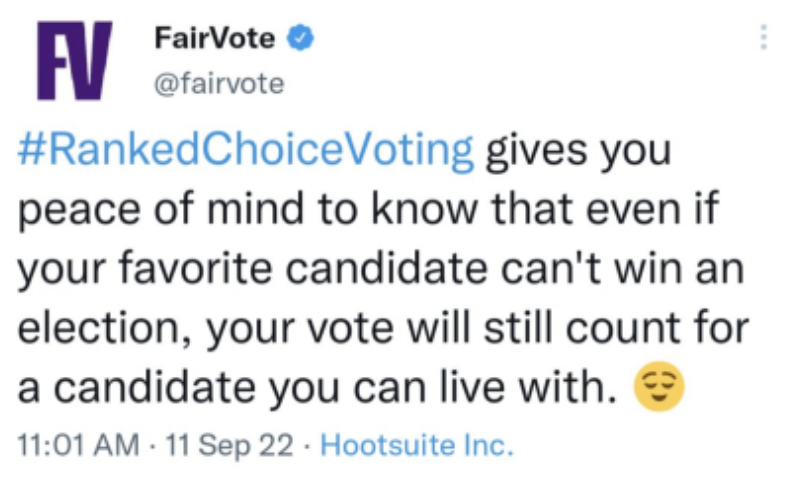Click the word "election," in the tweet
This screenshot has width=788, height=480.
pyautogui.click(x=105, y=328)
